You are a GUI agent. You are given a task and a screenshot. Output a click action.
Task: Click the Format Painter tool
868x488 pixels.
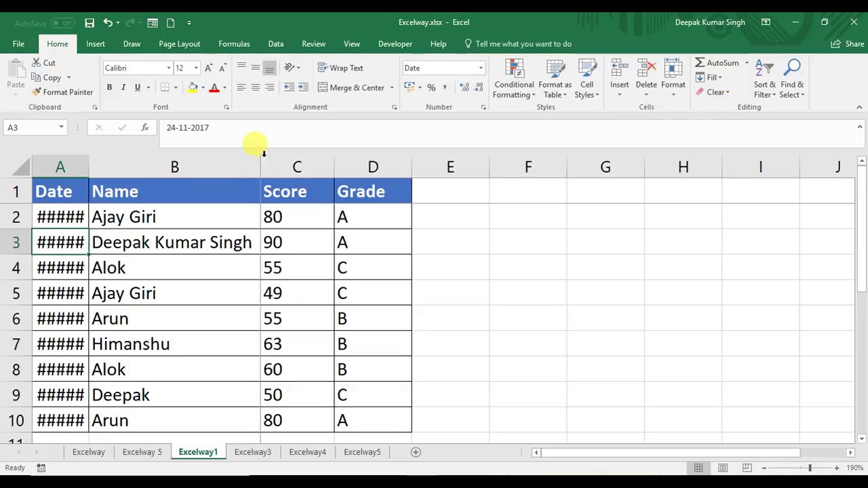click(x=62, y=92)
